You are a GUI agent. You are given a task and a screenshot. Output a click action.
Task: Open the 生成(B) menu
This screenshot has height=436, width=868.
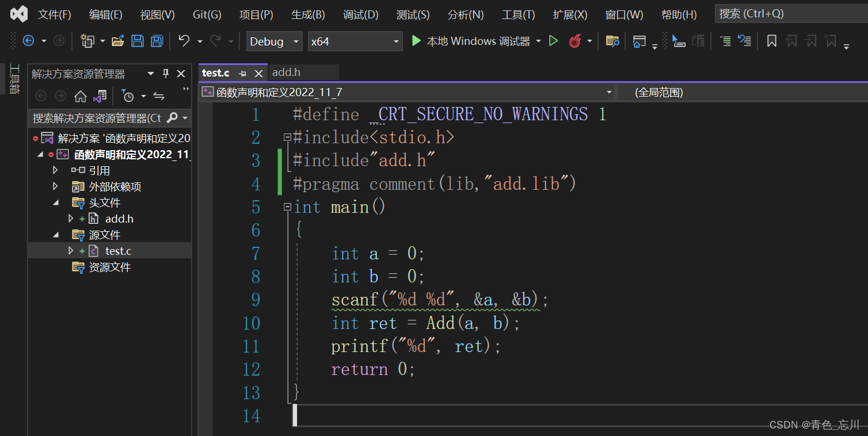click(308, 14)
